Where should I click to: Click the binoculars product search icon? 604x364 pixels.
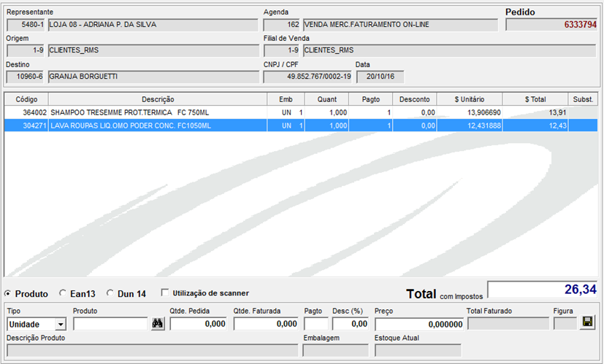158,324
